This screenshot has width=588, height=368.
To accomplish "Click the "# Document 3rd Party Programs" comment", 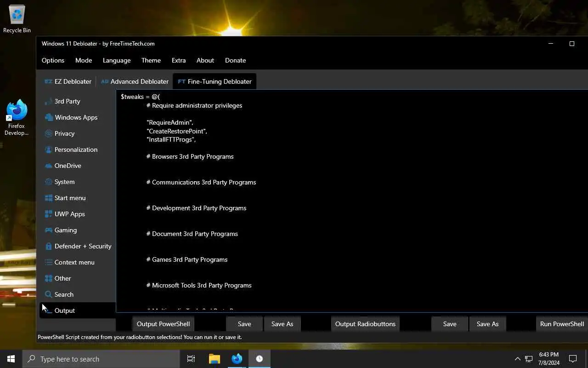I will coord(192,234).
